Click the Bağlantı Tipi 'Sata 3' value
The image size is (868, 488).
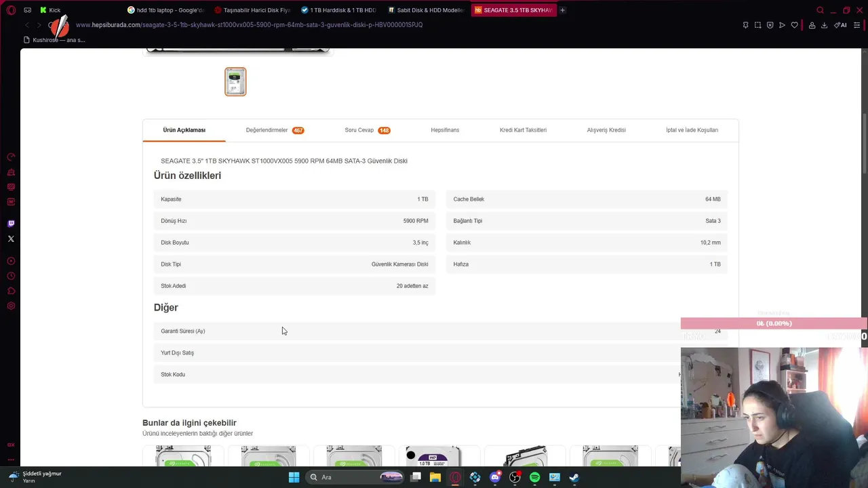point(713,221)
